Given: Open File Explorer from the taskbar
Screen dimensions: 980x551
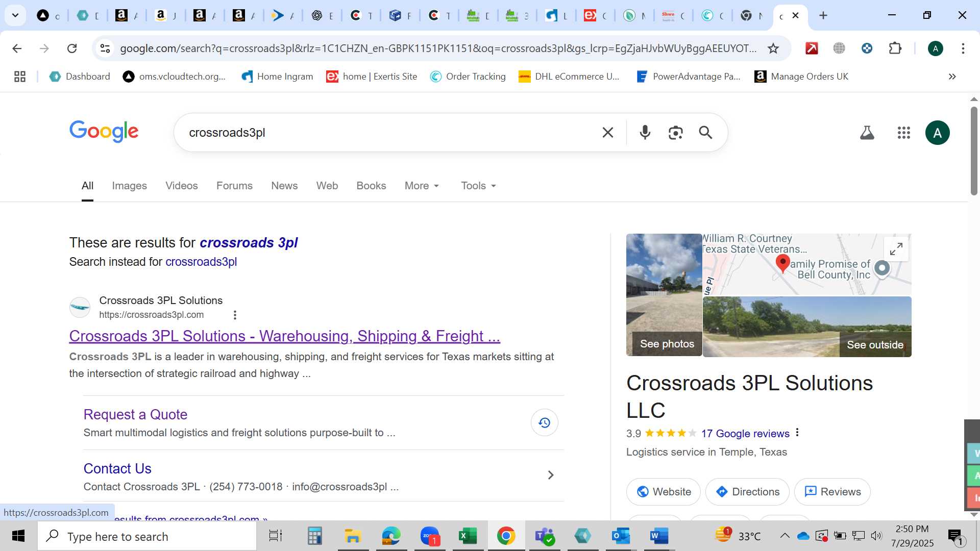Looking at the screenshot, I should point(353,536).
